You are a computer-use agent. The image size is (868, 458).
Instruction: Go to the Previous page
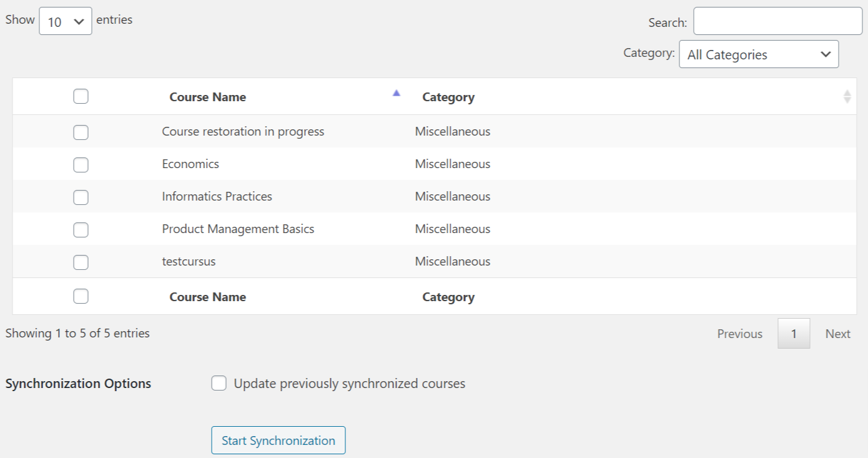[x=739, y=334]
